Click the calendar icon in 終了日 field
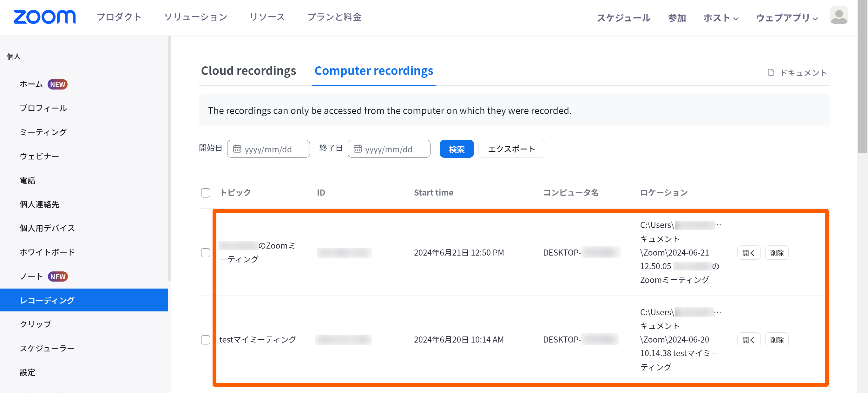The width and height of the screenshot is (868, 393). pyautogui.click(x=358, y=149)
